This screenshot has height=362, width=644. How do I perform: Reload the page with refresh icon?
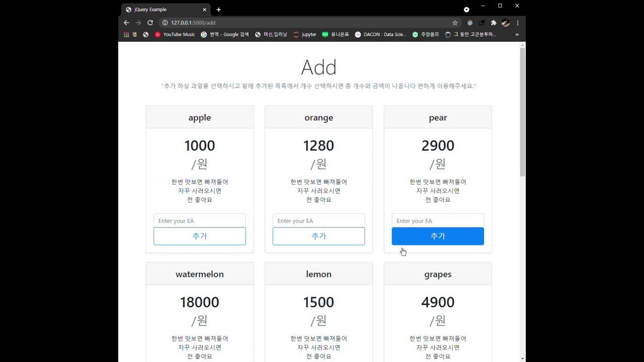[x=150, y=23]
